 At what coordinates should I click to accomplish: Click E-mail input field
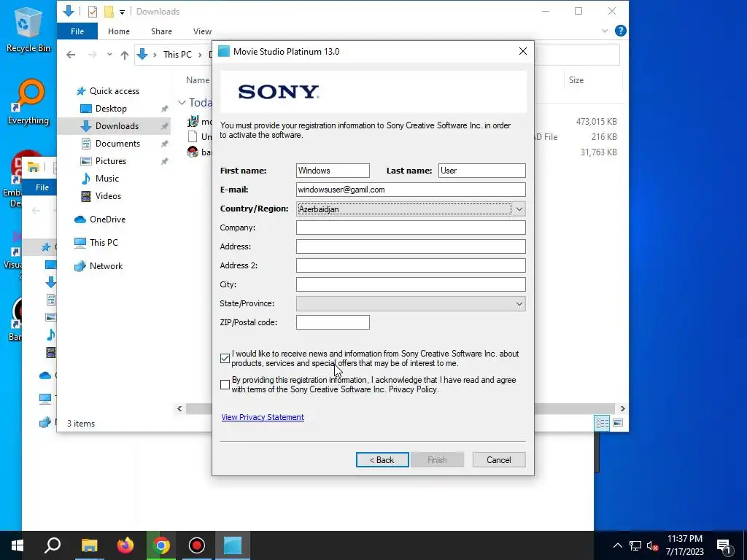pyautogui.click(x=411, y=190)
